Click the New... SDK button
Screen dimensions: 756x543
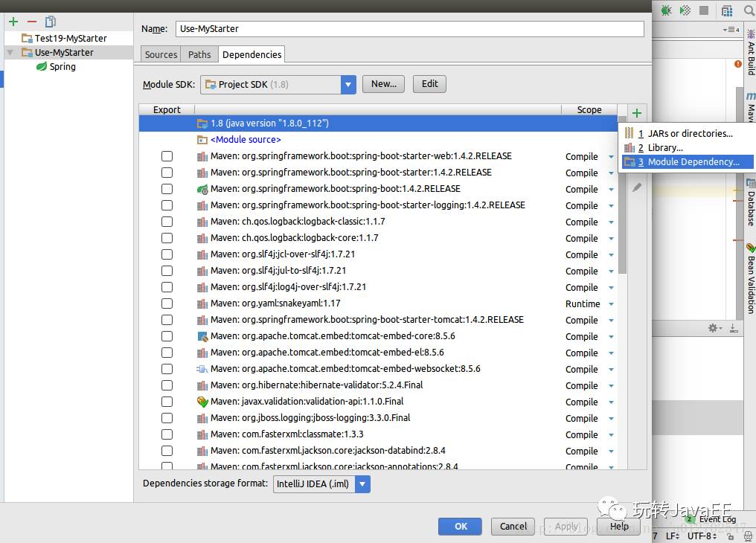coord(383,84)
